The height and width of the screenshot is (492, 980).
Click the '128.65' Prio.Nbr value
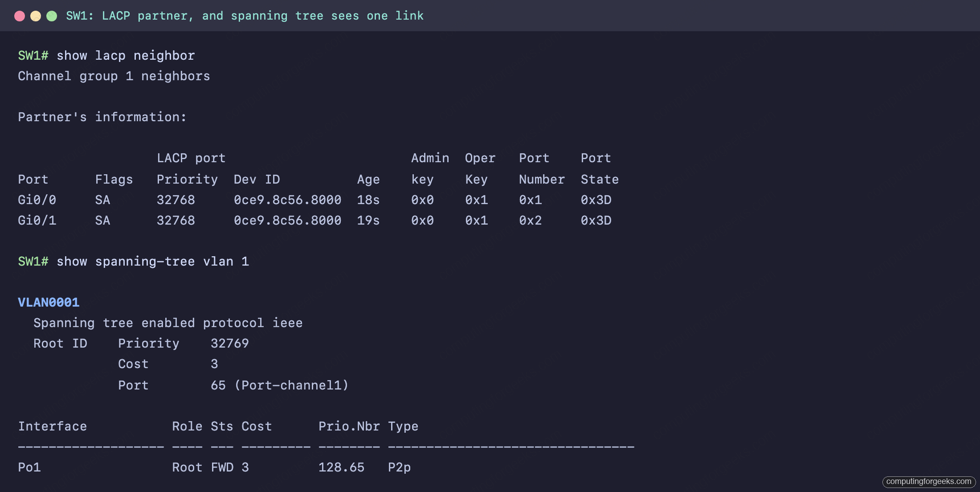[342, 467]
